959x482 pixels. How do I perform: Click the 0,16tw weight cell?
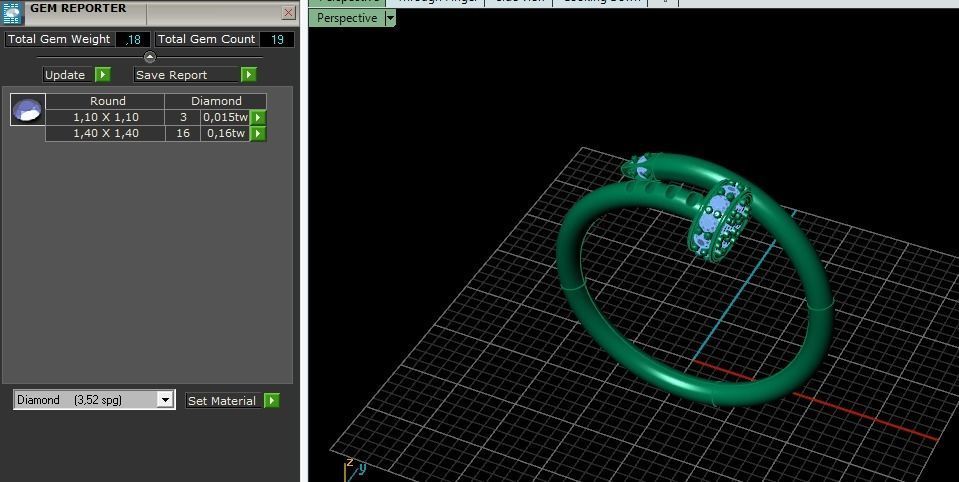(x=225, y=133)
